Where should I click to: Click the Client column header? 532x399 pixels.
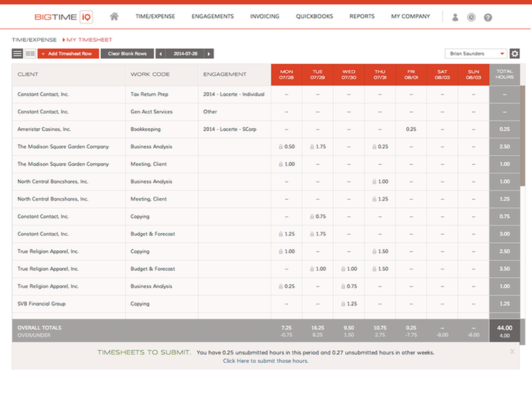coord(69,74)
